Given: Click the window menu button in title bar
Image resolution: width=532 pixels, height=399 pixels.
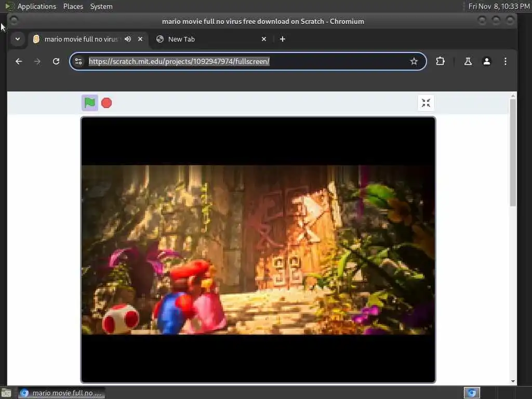Looking at the screenshot, I should tap(14, 21).
